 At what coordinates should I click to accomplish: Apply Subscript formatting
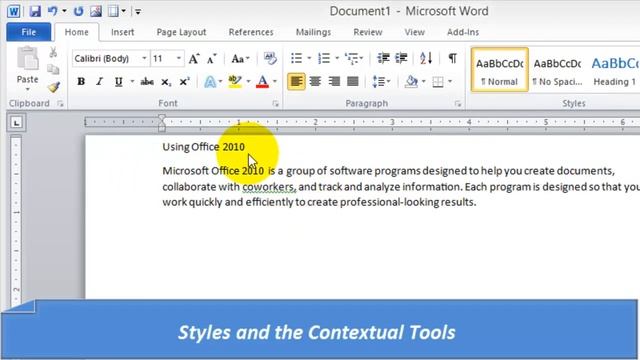(x=166, y=82)
